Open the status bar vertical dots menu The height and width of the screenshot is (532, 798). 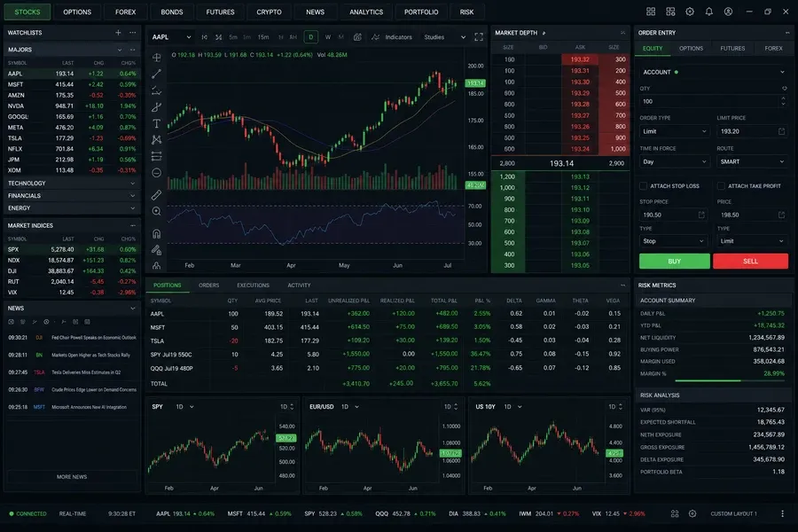[782, 513]
